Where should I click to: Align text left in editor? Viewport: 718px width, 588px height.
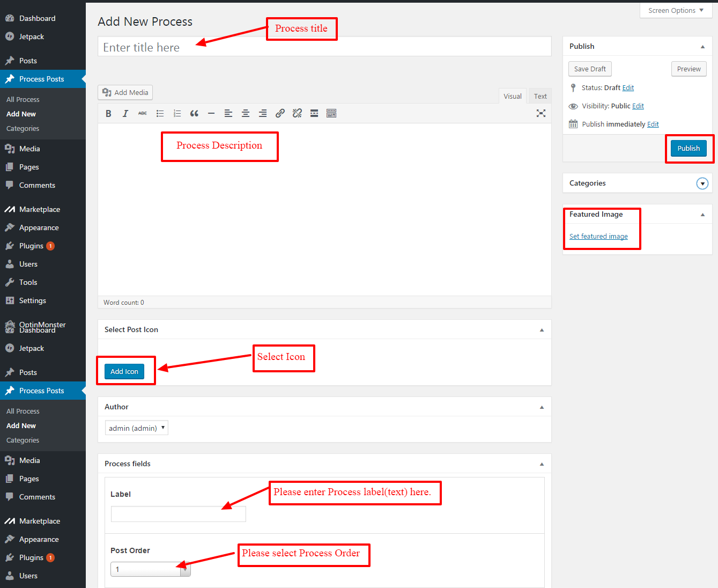pos(228,113)
